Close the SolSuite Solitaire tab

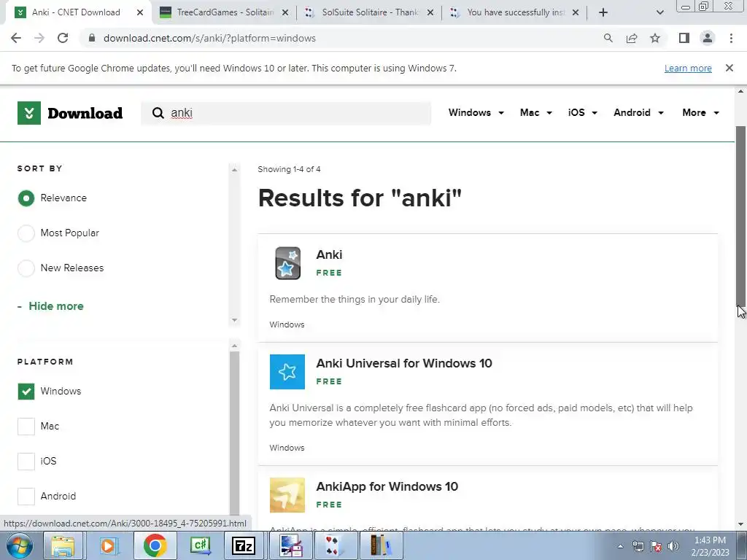[x=430, y=12]
